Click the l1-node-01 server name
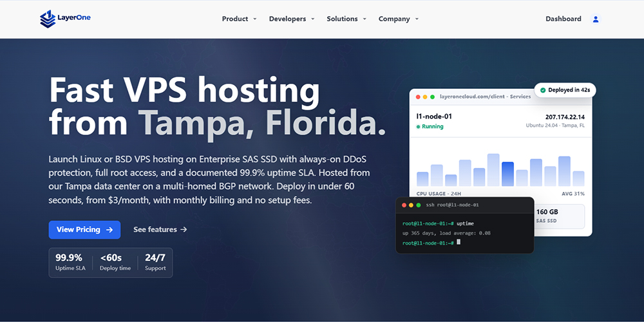Viewport: 644px width, 322px height. pos(434,117)
